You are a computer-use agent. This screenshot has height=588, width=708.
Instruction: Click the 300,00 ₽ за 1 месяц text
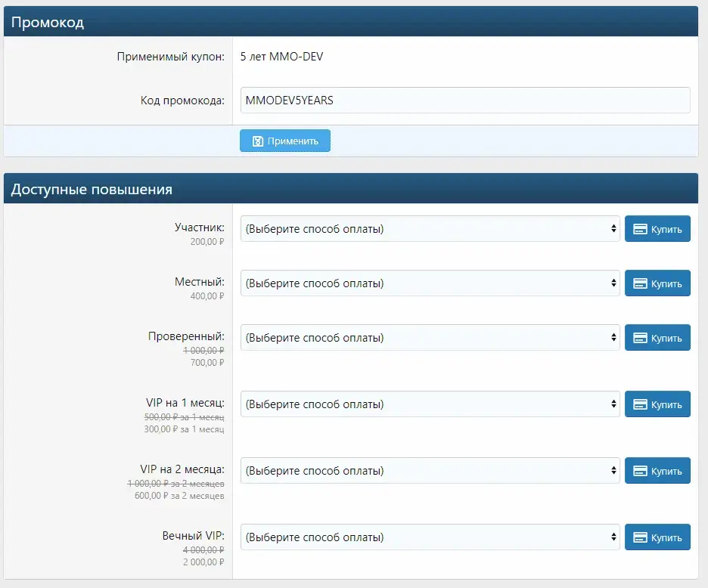click(185, 429)
